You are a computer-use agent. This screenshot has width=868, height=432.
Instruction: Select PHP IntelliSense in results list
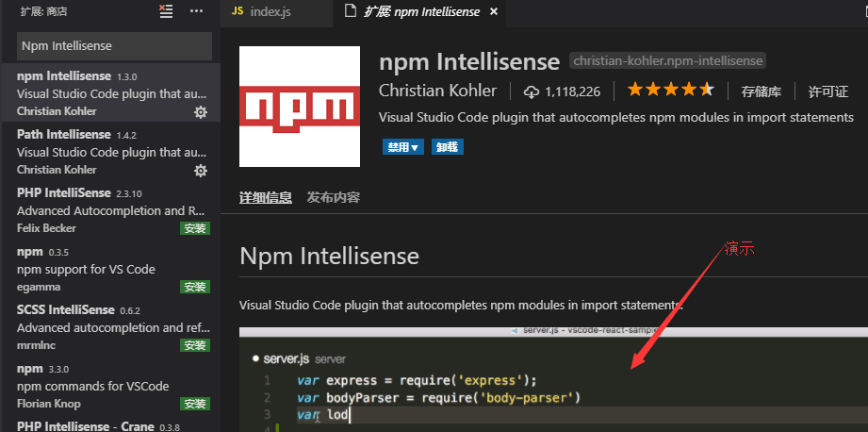[110, 210]
